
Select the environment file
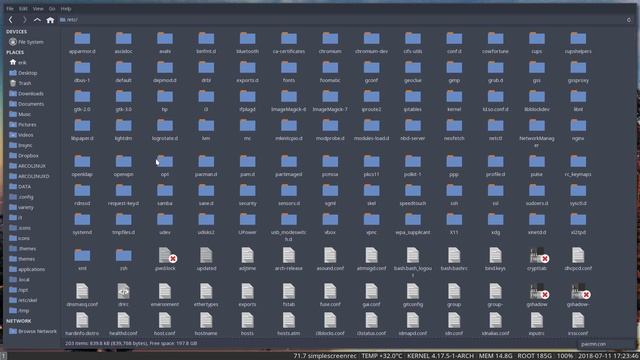165,296
